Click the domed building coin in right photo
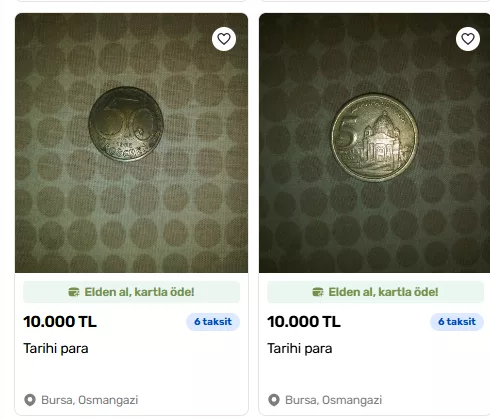 click(x=375, y=137)
